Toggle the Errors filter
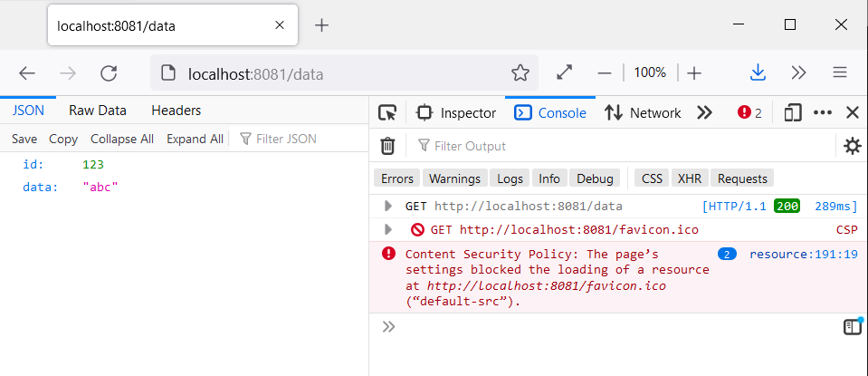 [x=397, y=178]
